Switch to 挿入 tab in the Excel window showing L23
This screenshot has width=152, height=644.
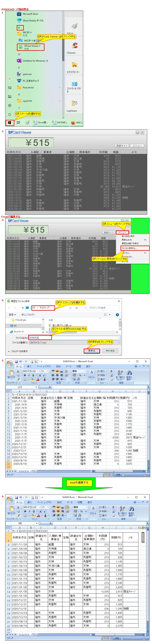29,366
